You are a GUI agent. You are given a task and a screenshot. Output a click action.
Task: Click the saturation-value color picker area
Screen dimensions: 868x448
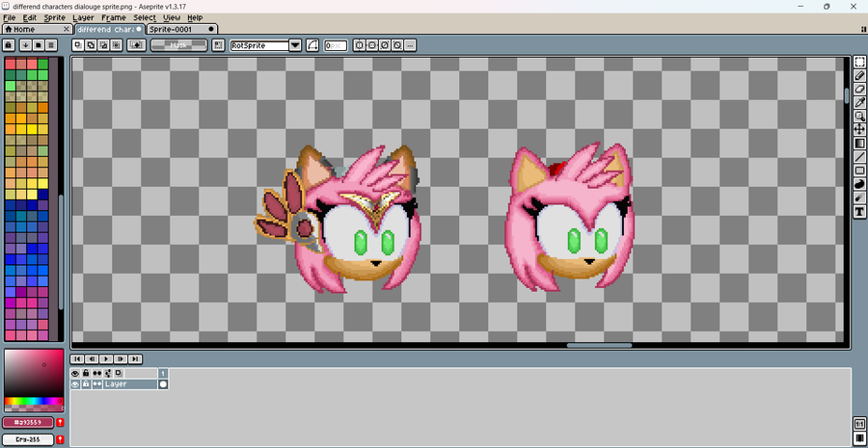pyautogui.click(x=34, y=374)
